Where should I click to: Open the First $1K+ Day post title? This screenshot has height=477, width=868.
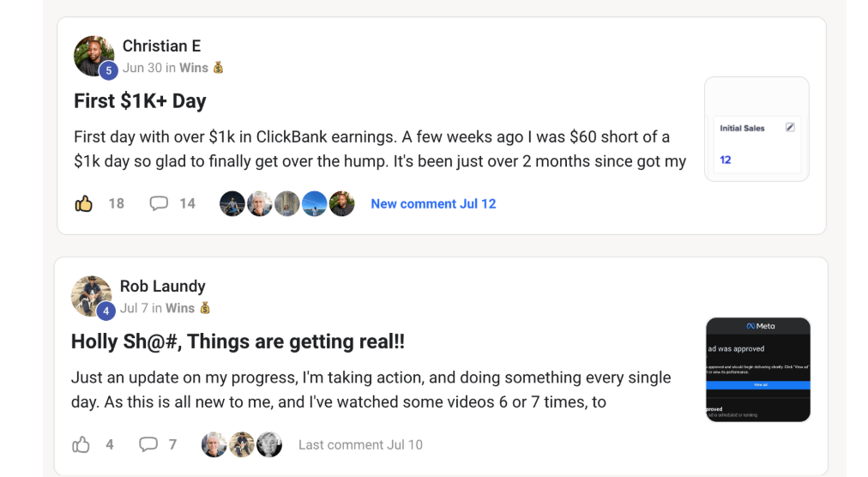tap(140, 101)
